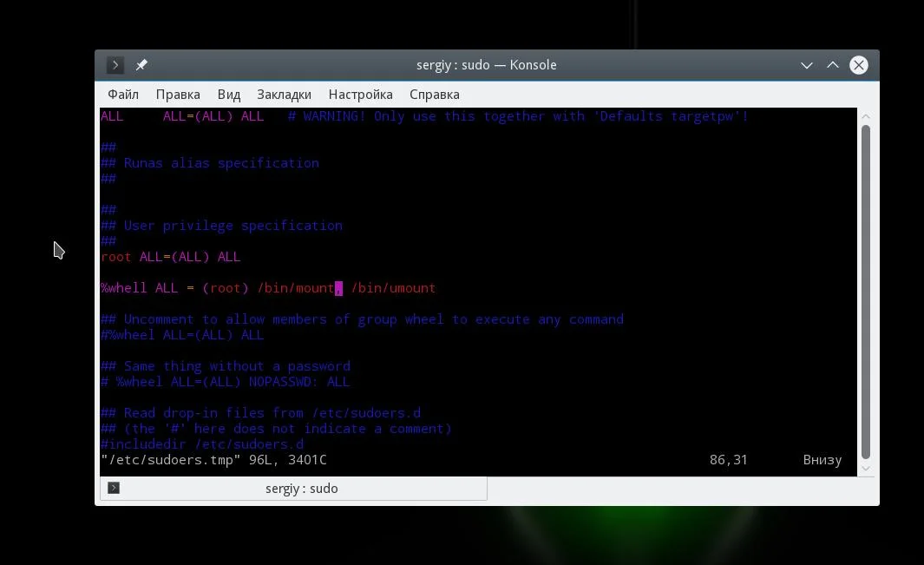Toggle the pin icon in the title bar
This screenshot has height=565, width=924.
pos(141,65)
